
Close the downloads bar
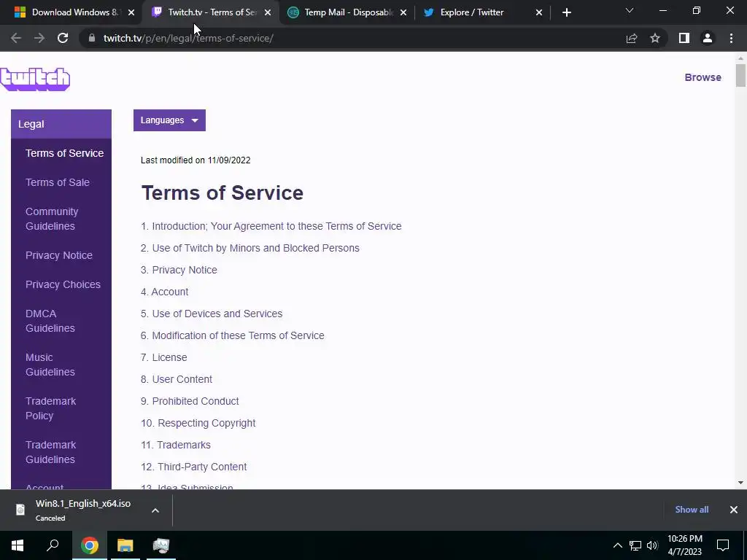point(734,510)
